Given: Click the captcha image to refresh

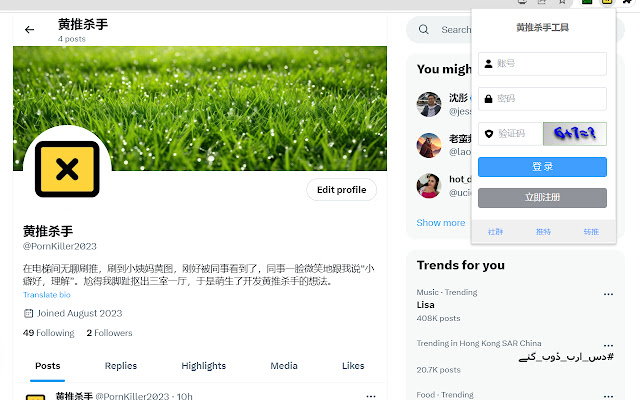Looking at the screenshot, I should [x=574, y=133].
